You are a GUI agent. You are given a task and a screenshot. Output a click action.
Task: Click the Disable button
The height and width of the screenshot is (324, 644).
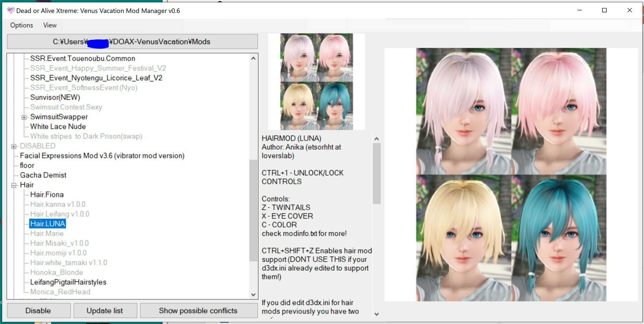(39, 311)
